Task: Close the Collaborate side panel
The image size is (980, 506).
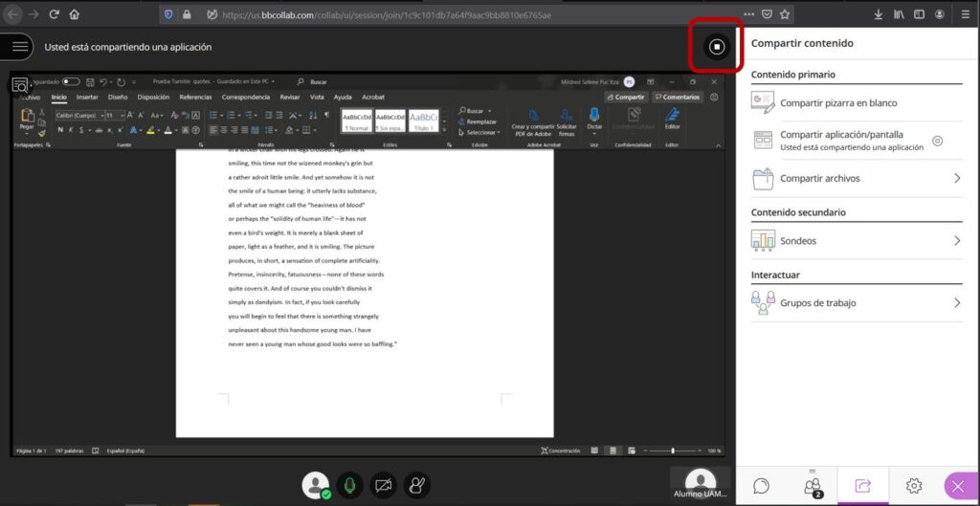Action: tap(960, 486)
